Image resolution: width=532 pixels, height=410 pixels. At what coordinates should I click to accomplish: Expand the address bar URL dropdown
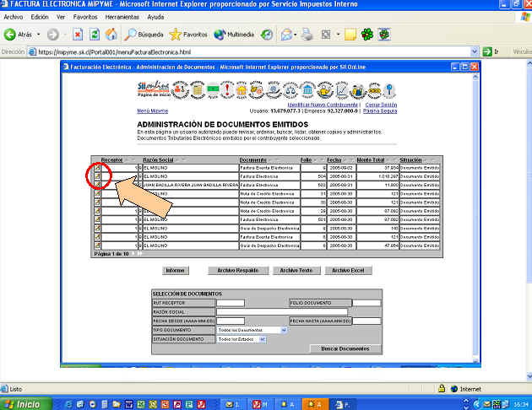(x=475, y=51)
